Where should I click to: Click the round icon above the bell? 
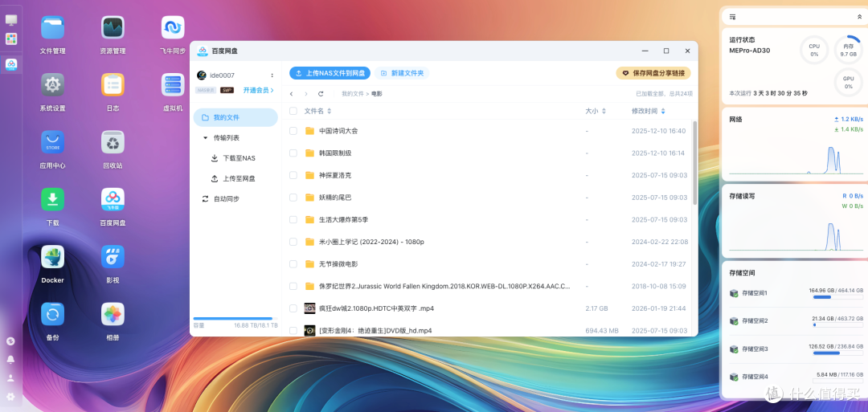pyautogui.click(x=10, y=341)
